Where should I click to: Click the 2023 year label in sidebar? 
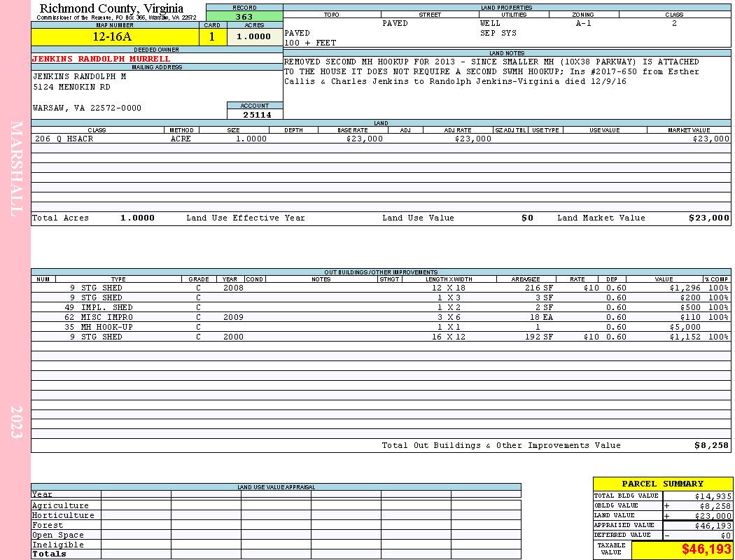pyautogui.click(x=16, y=422)
